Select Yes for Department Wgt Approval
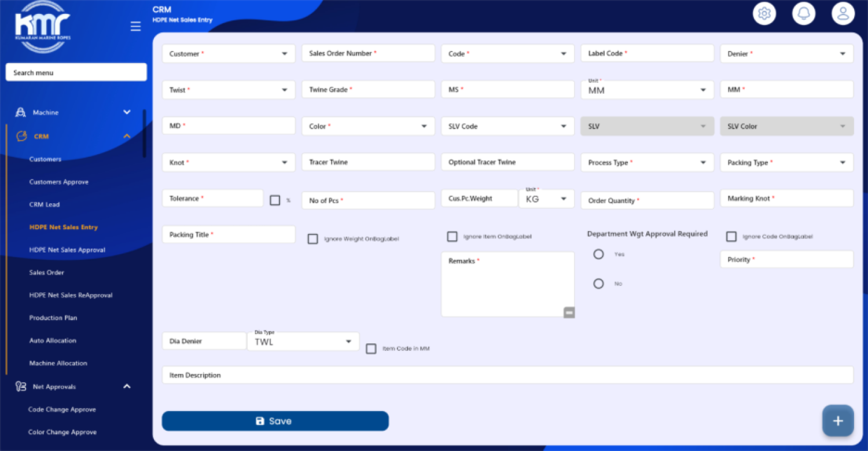Viewport: 868px width, 451px height. 598,254
